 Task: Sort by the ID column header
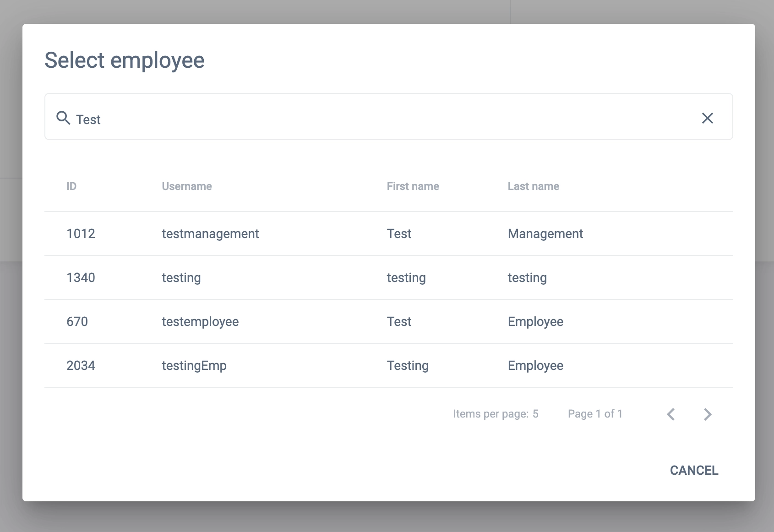(71, 186)
